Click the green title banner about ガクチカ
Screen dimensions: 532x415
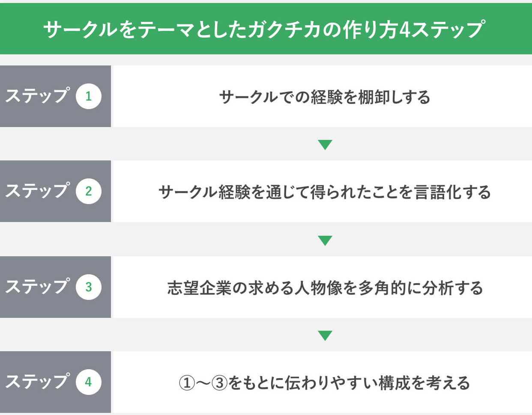pos(266,29)
